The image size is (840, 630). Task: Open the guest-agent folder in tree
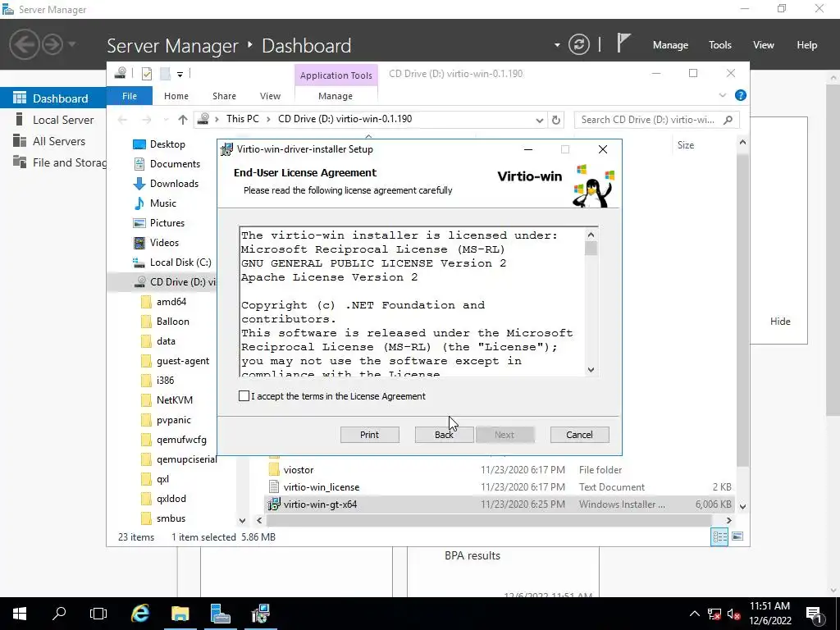point(183,361)
